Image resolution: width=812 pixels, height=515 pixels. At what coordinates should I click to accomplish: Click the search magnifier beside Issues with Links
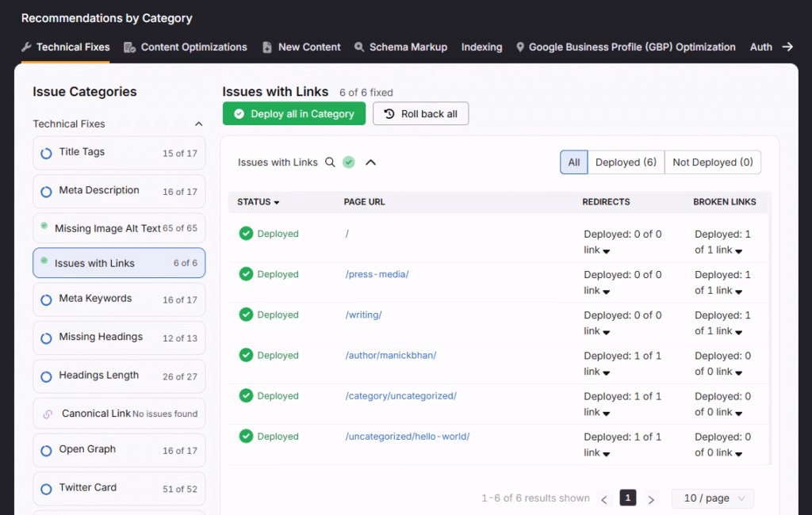tap(331, 162)
